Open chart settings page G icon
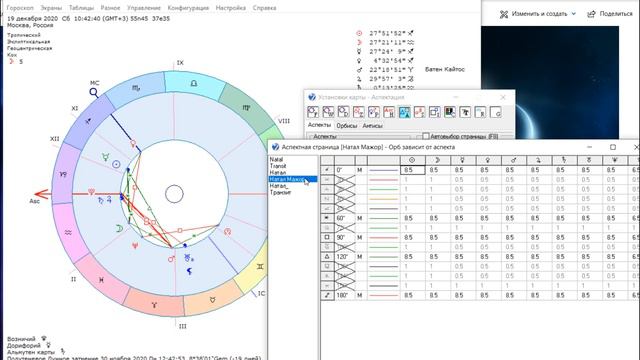640x360 pixels. [x=496, y=112]
